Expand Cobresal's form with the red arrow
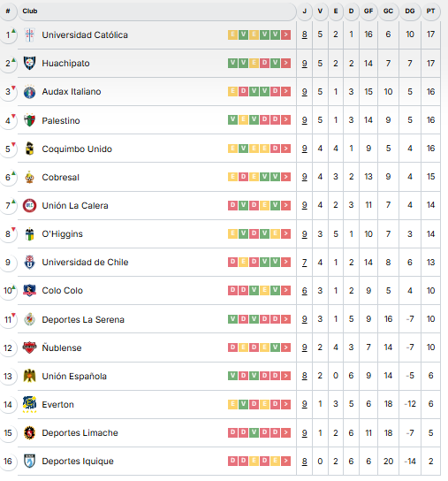448x481 pixels. click(x=285, y=177)
